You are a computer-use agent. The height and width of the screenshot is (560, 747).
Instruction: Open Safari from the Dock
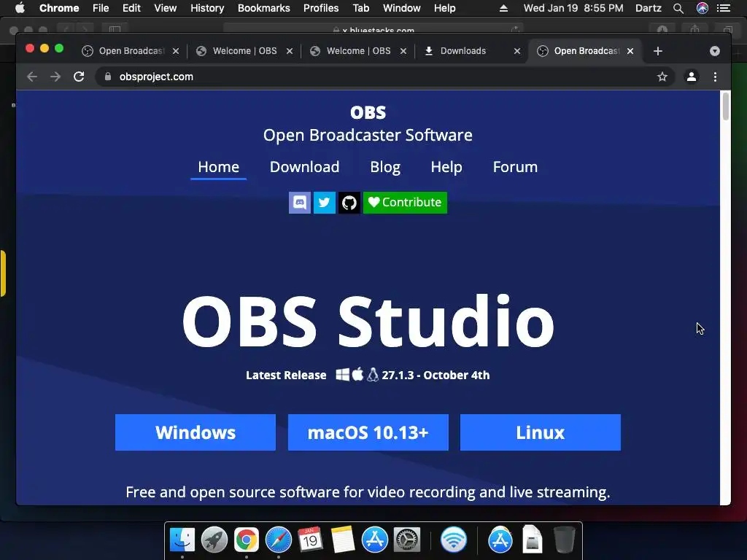279,540
